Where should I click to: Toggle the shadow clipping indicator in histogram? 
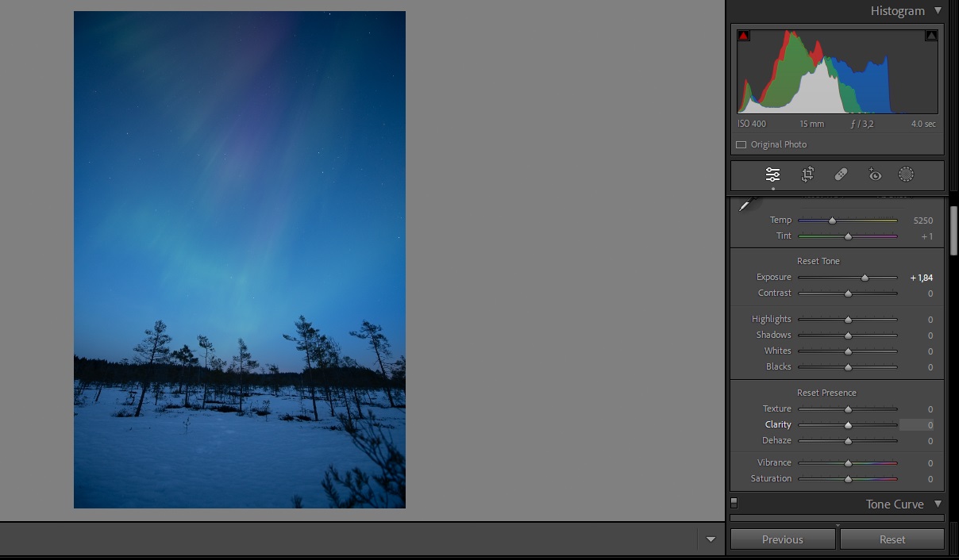tap(744, 36)
